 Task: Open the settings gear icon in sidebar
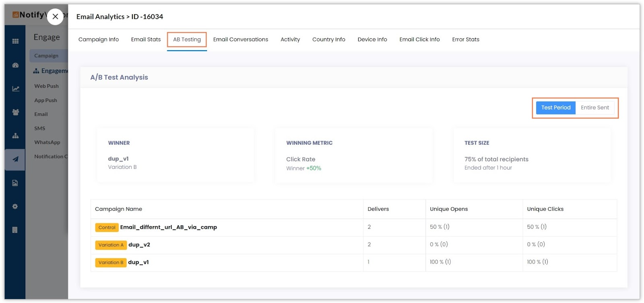pyautogui.click(x=15, y=207)
